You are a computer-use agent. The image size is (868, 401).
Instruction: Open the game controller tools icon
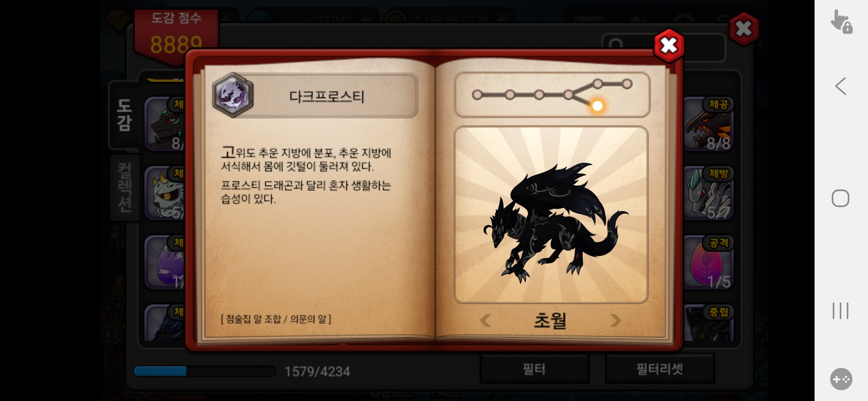pyautogui.click(x=841, y=379)
